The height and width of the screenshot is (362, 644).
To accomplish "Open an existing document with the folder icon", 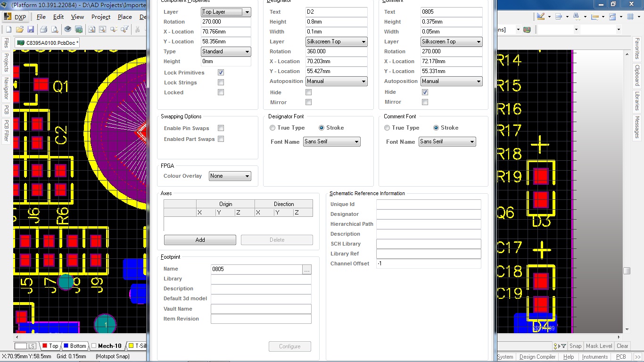I will [x=20, y=29].
